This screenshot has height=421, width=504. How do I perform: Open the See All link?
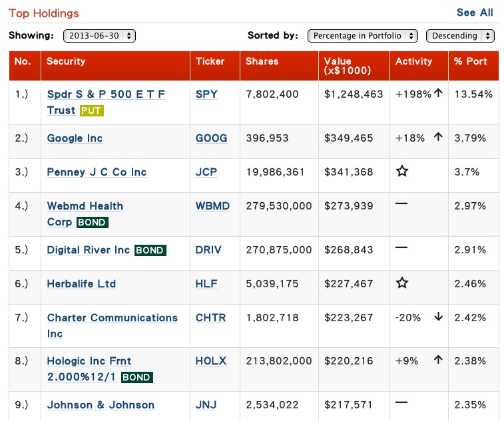pyautogui.click(x=475, y=13)
